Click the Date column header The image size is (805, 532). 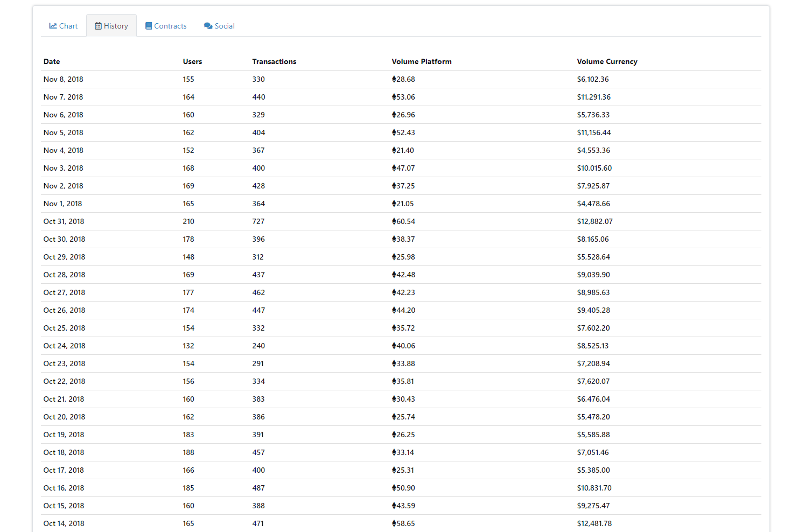[x=52, y=61]
